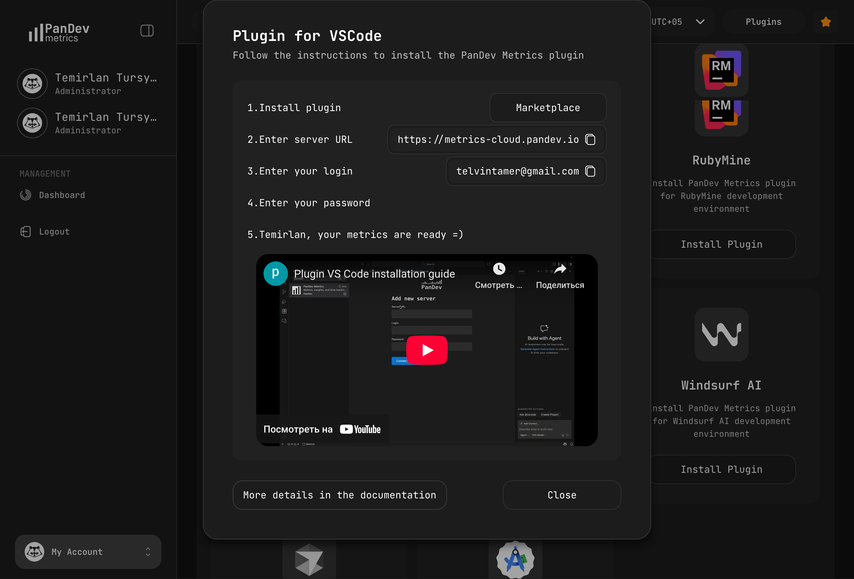
Task: Click the Logout door icon
Action: [x=26, y=231]
